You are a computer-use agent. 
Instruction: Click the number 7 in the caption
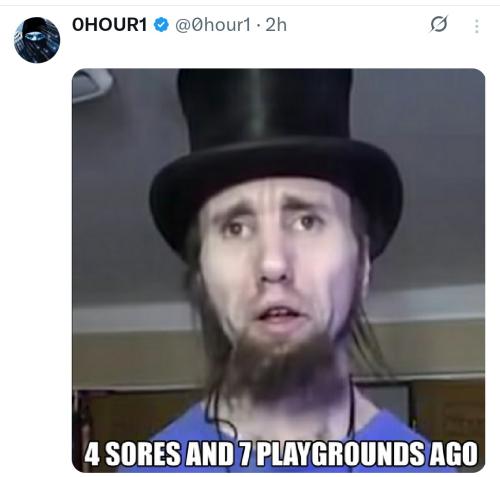246,454
